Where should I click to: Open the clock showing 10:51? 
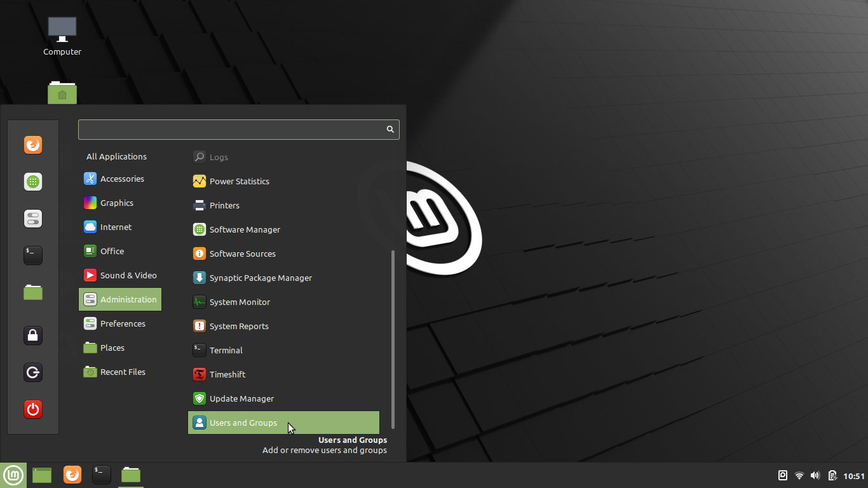tap(854, 476)
